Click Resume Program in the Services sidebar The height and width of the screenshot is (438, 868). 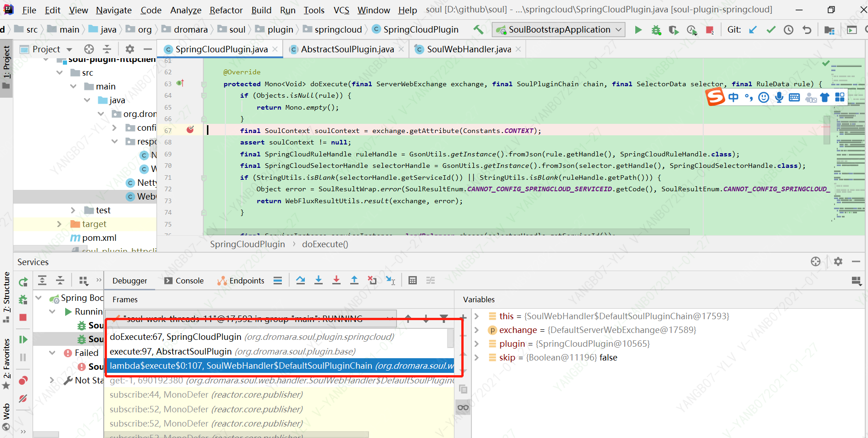tap(23, 339)
